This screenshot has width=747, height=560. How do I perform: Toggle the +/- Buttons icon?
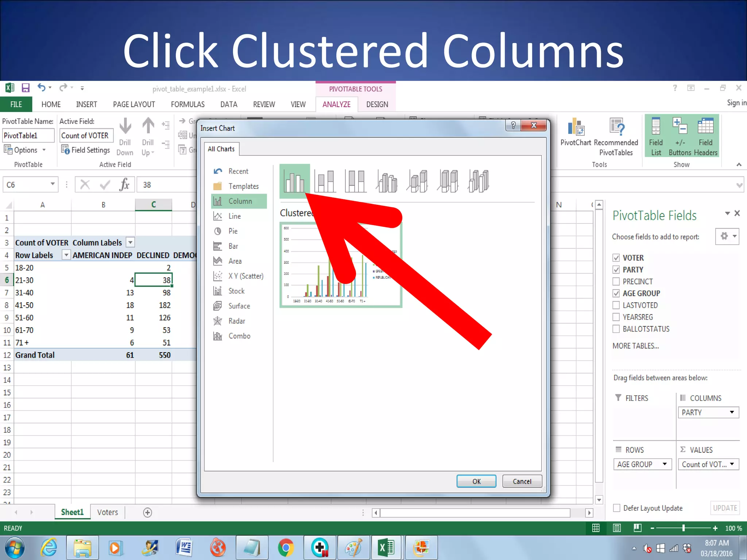[680, 136]
